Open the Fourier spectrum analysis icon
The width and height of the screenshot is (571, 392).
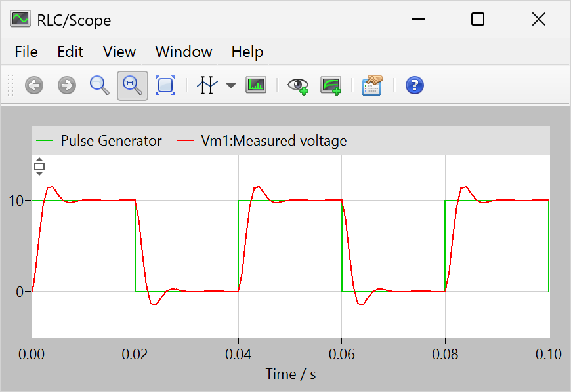[255, 85]
